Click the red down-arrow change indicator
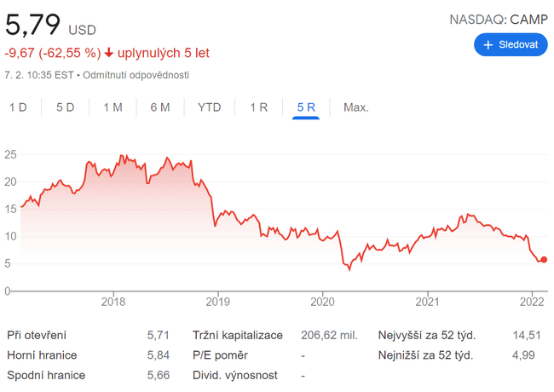Screen dimensions: 554x392 [109, 53]
